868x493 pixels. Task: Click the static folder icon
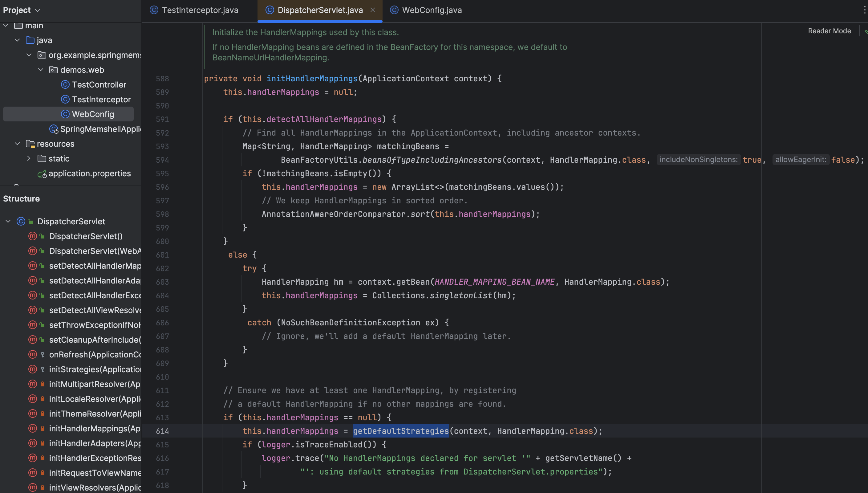(x=42, y=158)
